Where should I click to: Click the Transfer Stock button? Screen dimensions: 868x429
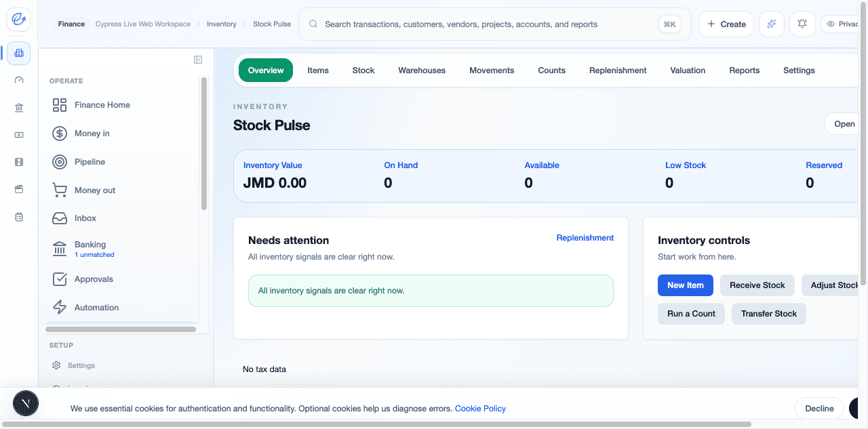769,314
